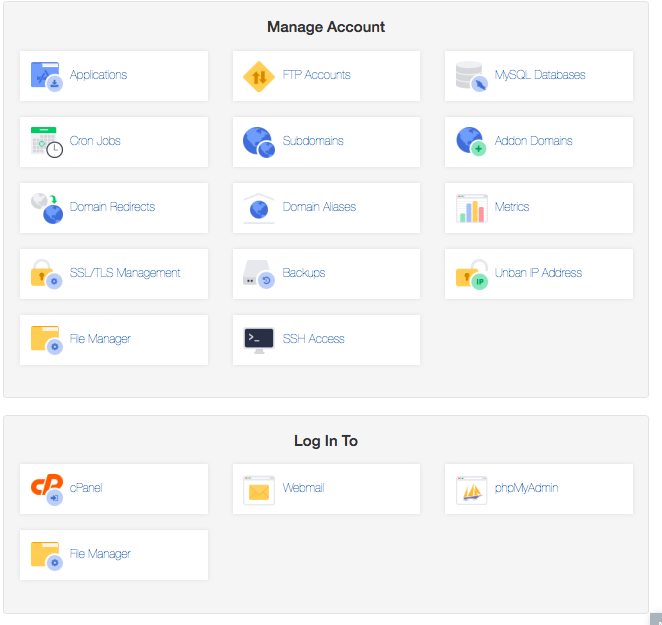Image resolution: width=662 pixels, height=625 pixels.
Task: Open the Domain Aliases link
Action: coord(319,207)
